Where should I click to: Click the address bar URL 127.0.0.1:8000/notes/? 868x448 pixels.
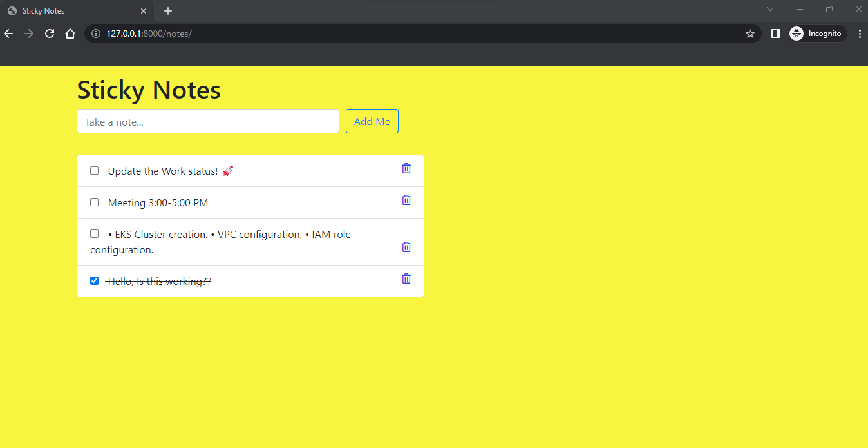pyautogui.click(x=149, y=34)
